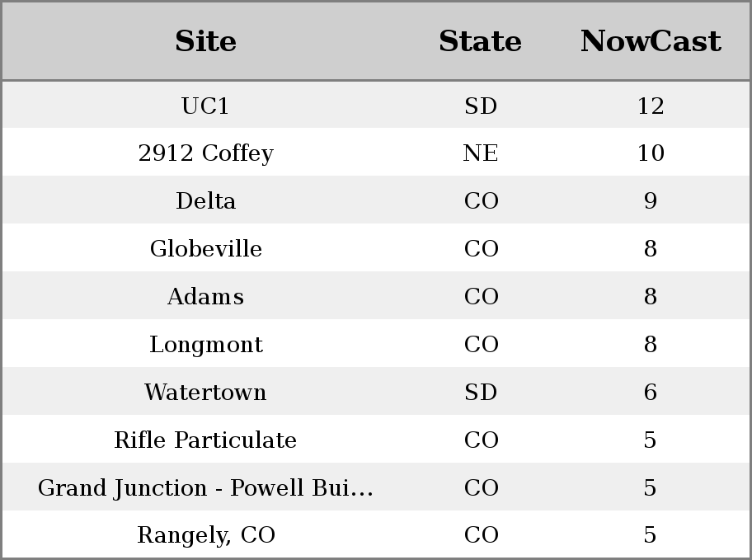The image size is (752, 560).
Task: Select the Rangely, CO site cell
Action: [x=206, y=535]
